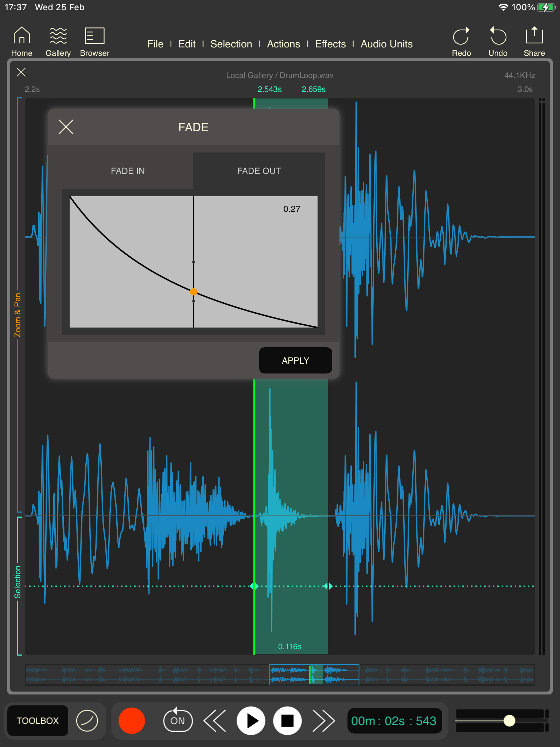Image resolution: width=560 pixels, height=747 pixels.
Task: Tap the Selection side label
Action: 17,582
